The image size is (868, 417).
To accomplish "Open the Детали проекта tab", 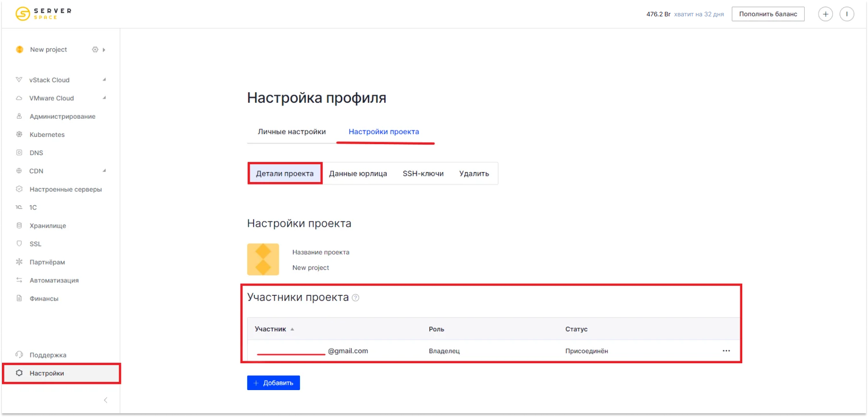I will (285, 173).
